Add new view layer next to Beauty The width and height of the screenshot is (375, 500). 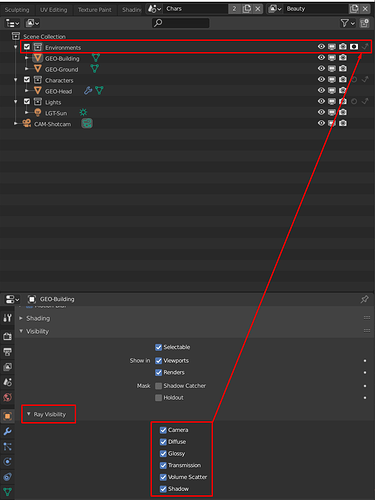(x=354, y=9)
